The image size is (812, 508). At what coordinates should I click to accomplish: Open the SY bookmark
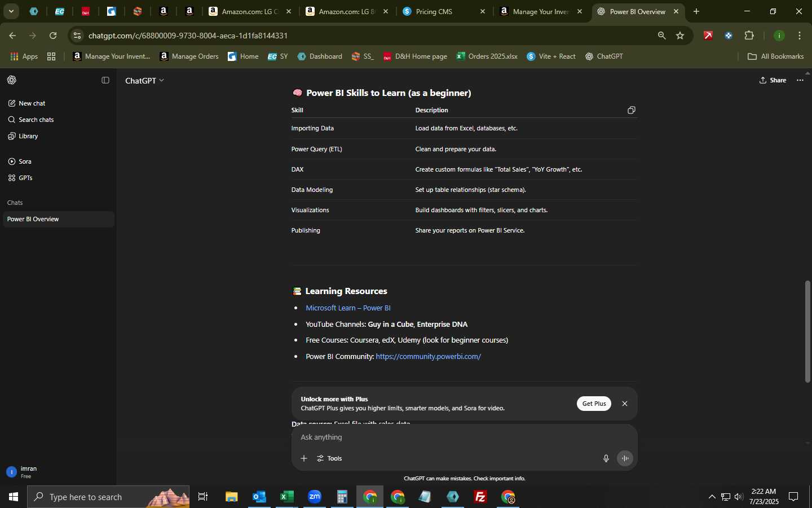278,56
